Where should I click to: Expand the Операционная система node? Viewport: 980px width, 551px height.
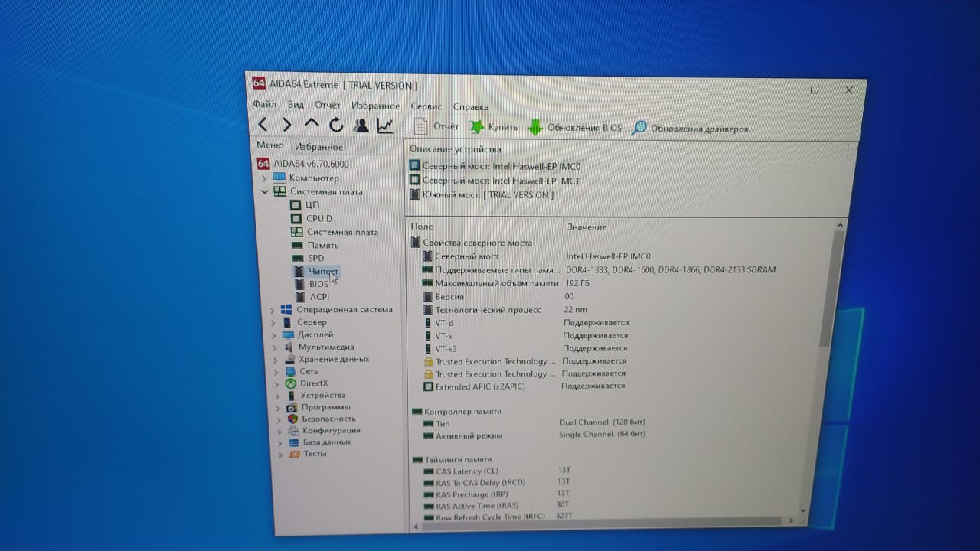click(272, 310)
